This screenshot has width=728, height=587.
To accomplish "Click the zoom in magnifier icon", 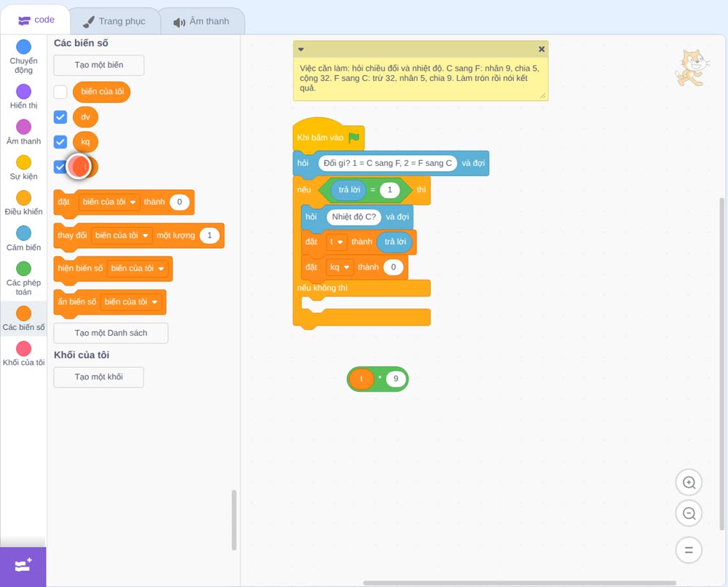I will 689,483.
